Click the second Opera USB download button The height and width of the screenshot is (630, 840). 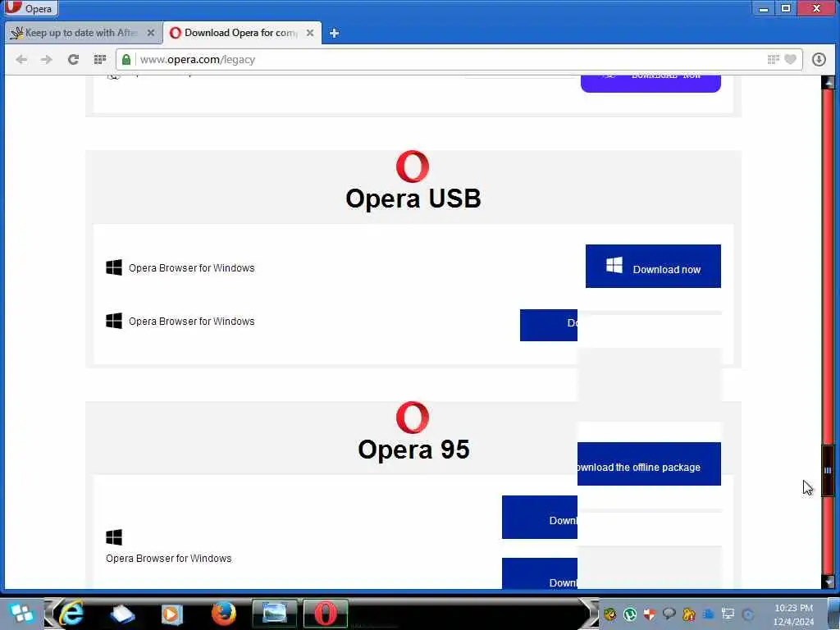(x=549, y=325)
